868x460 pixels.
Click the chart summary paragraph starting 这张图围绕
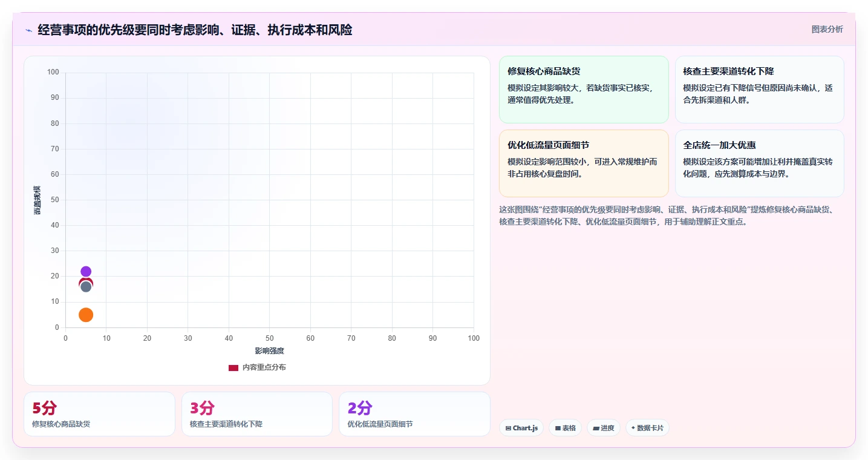pos(668,215)
